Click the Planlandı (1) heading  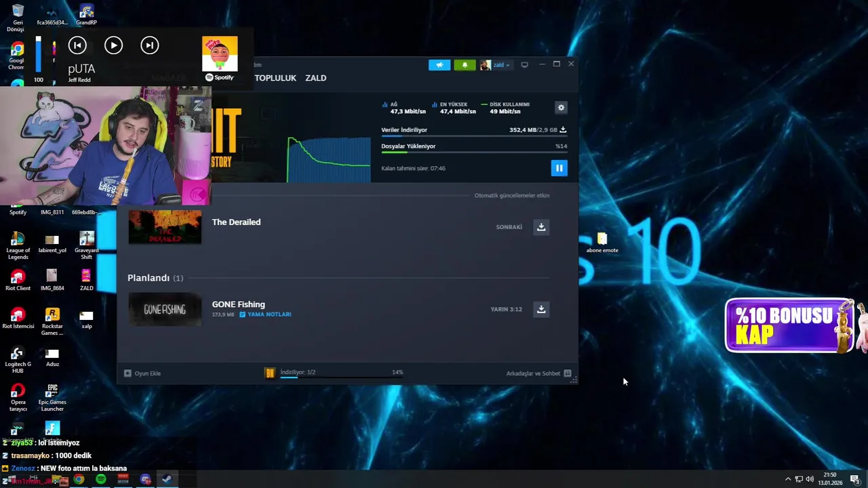coord(155,278)
